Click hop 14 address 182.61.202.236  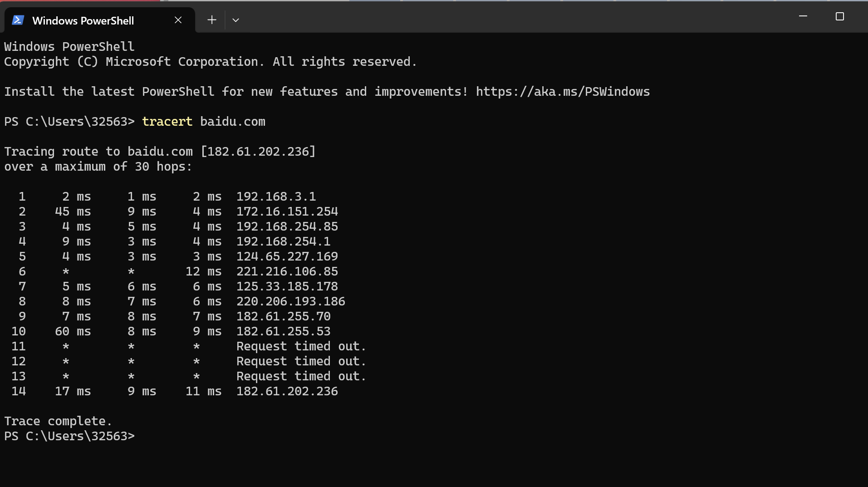point(287,391)
